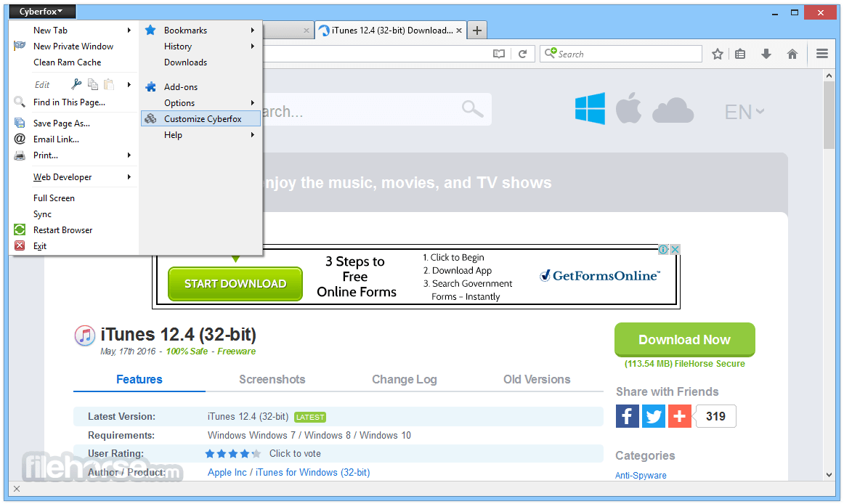Click the red Exit icon
Screen dimensions: 844x504
click(x=20, y=245)
